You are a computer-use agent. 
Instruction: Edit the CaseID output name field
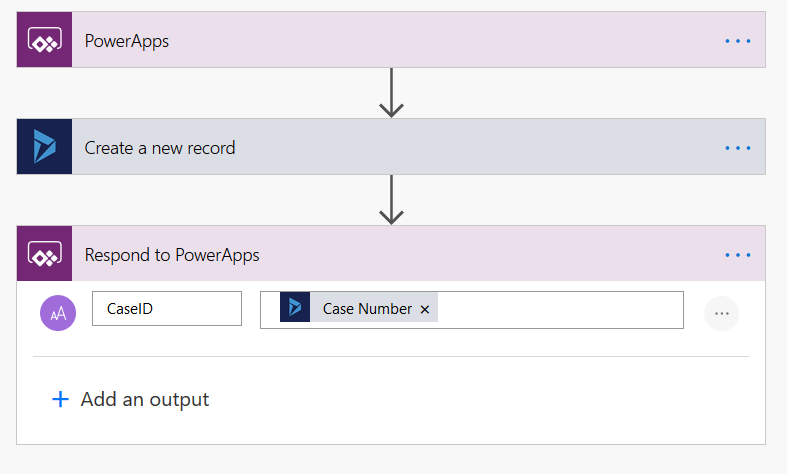(167, 308)
